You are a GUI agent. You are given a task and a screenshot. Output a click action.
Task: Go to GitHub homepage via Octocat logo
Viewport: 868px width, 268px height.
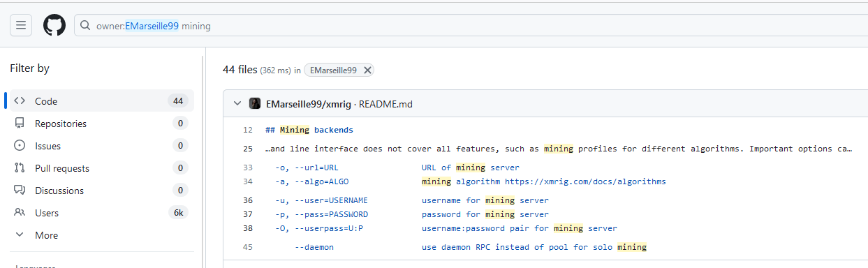(x=54, y=26)
